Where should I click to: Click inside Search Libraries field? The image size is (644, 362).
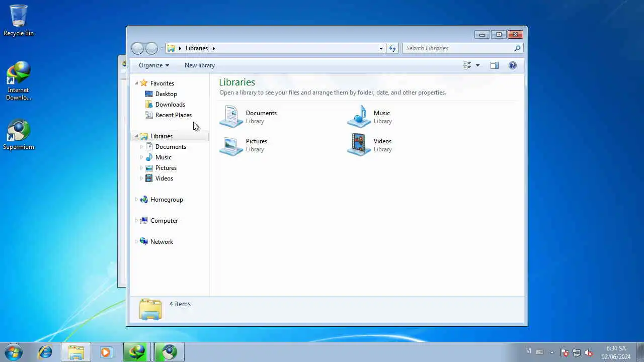(458, 48)
